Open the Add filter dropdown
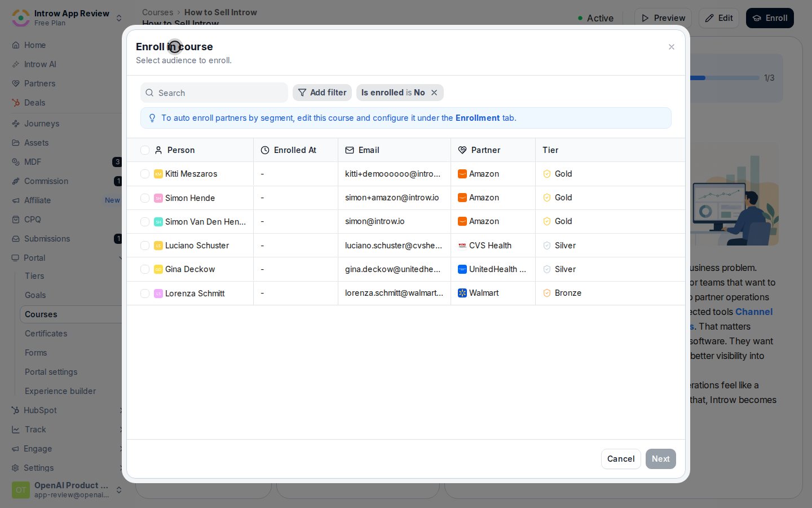 click(322, 93)
